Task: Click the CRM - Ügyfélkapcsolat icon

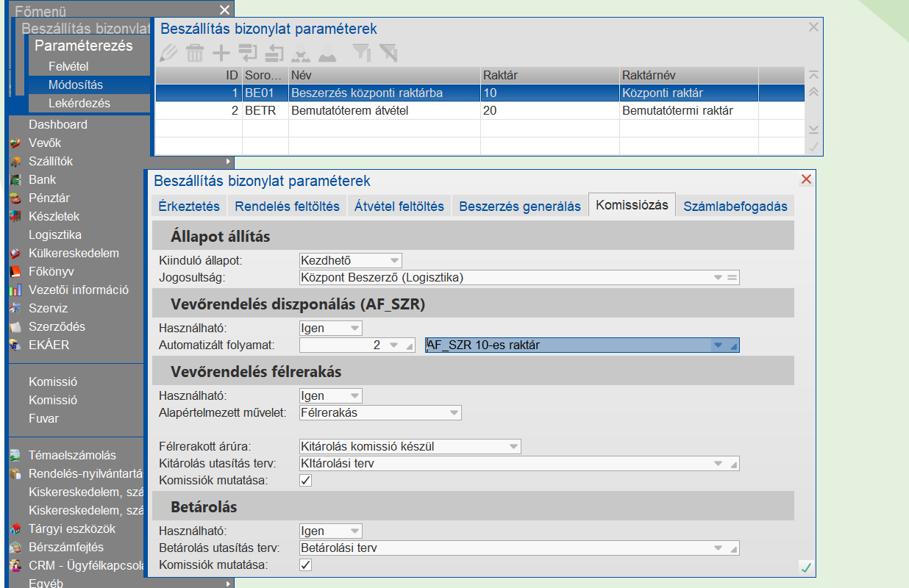Action: (15, 566)
